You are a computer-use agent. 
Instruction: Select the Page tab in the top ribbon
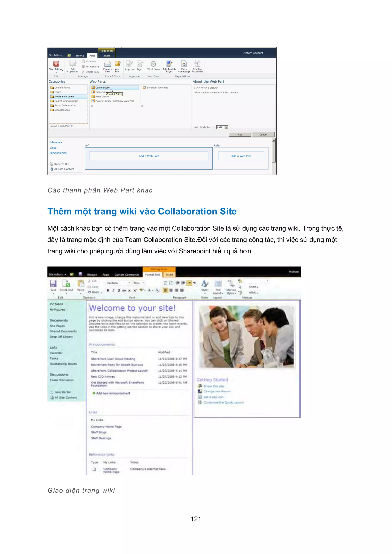(x=92, y=55)
